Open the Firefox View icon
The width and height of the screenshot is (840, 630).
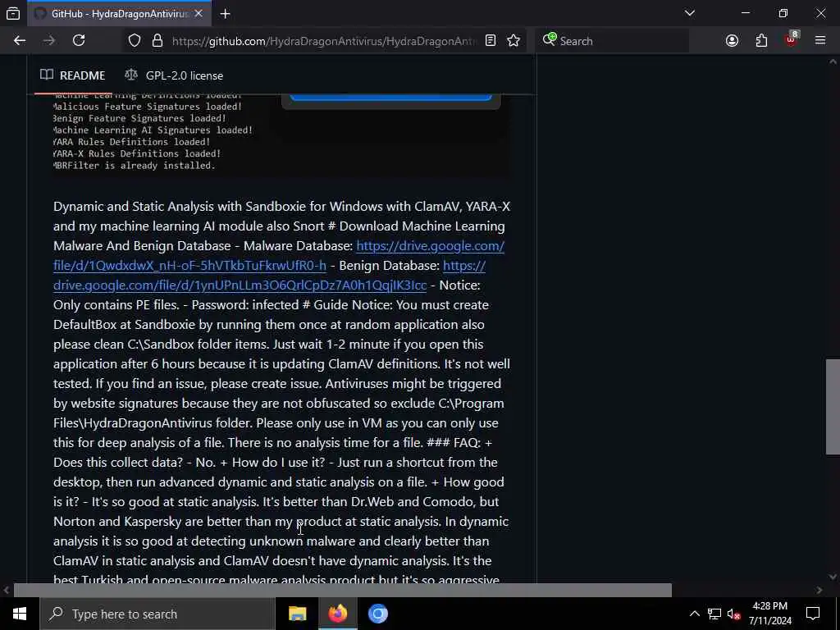pos(13,13)
